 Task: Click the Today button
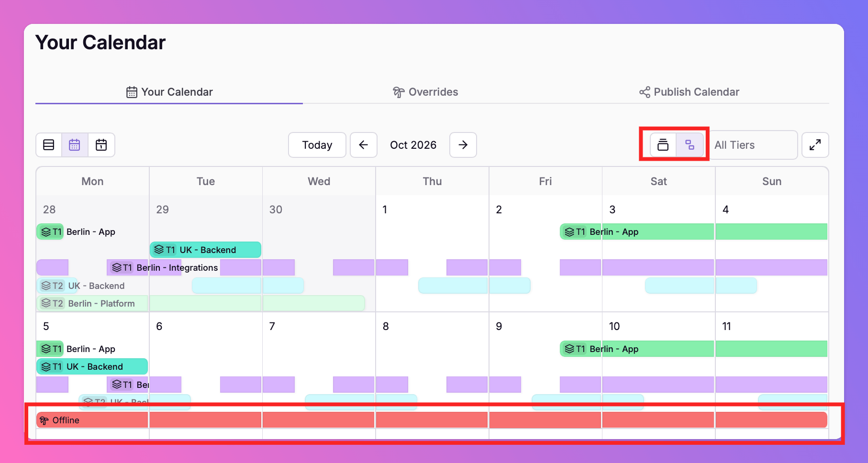point(317,145)
